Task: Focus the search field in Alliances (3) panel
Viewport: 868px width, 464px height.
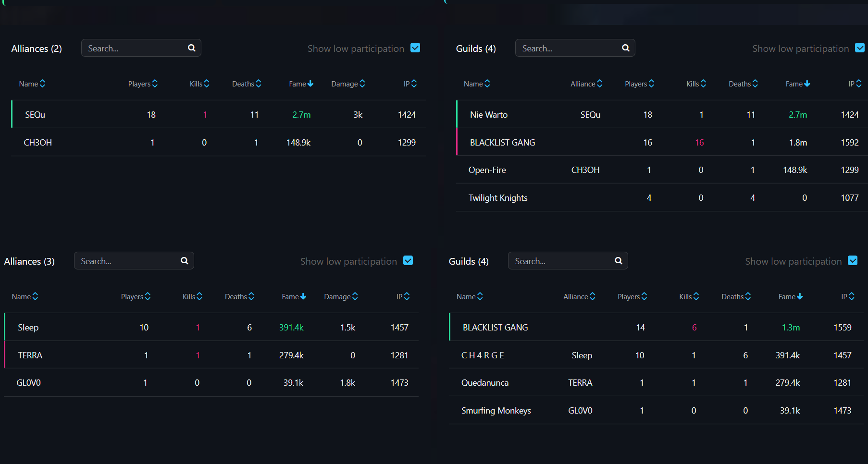Action: point(134,261)
